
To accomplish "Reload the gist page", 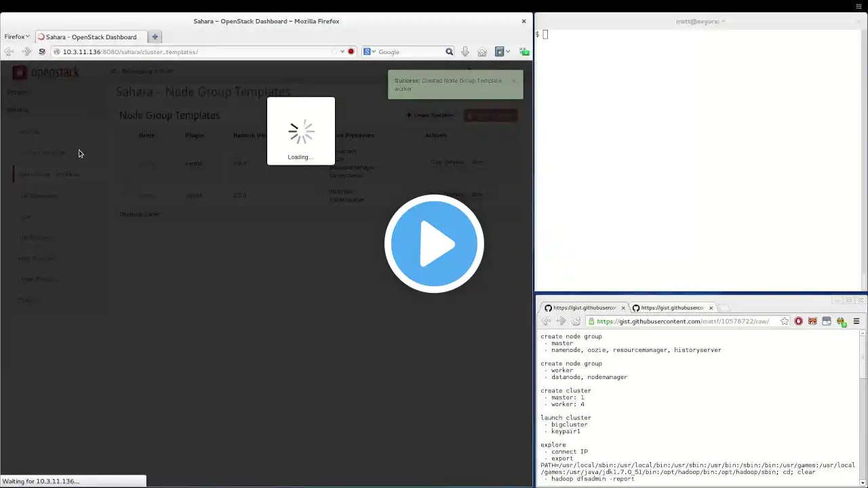I will (x=576, y=321).
